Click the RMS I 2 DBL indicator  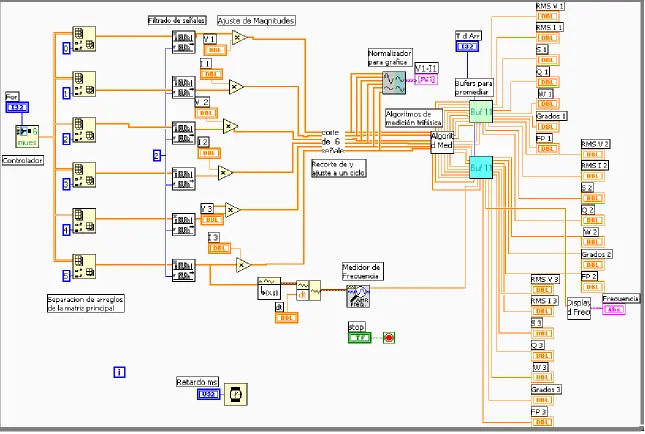(593, 176)
